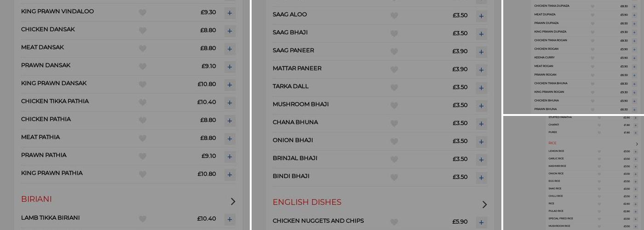Screen dimensions: 644x230
Task: Add King Prawn Vindaloo to basket
Action: point(230,13)
